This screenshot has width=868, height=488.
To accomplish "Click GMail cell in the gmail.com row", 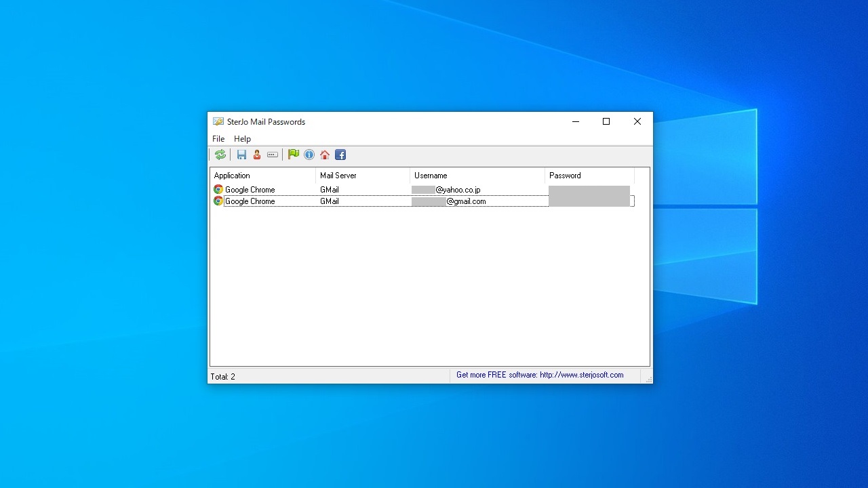I will pyautogui.click(x=330, y=201).
